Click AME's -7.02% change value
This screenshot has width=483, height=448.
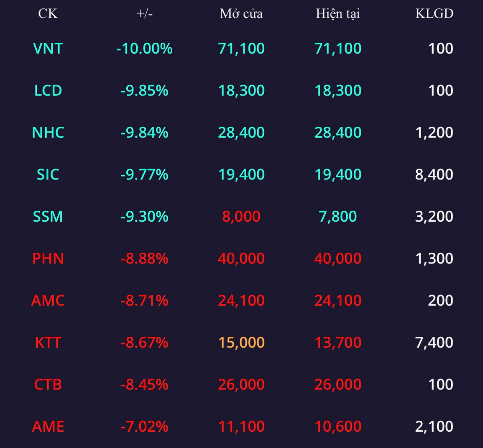pos(144,426)
